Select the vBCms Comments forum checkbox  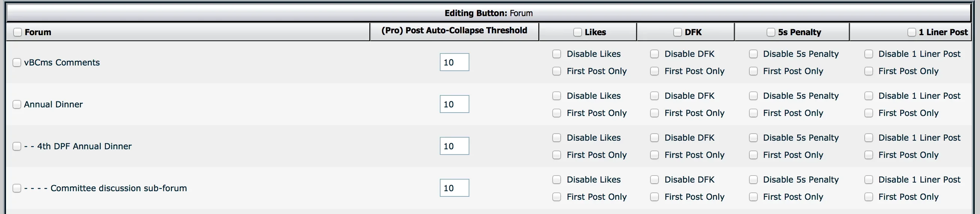[17, 62]
